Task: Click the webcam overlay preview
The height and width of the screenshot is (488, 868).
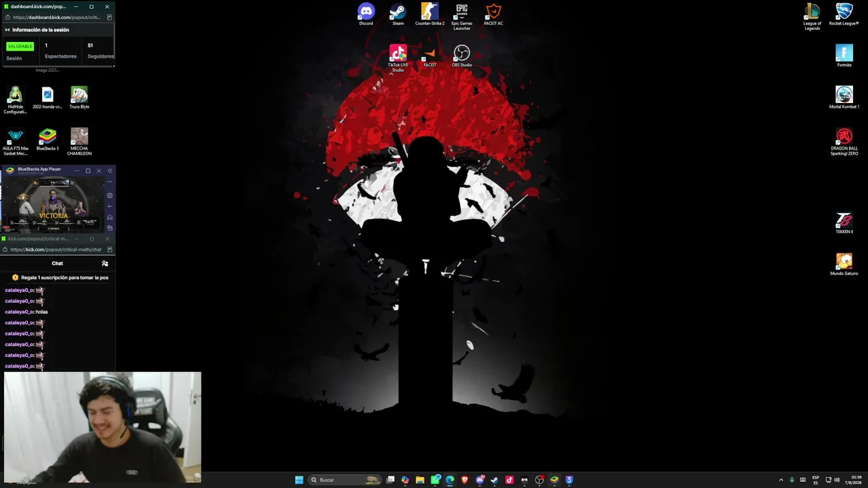Action: point(102,427)
